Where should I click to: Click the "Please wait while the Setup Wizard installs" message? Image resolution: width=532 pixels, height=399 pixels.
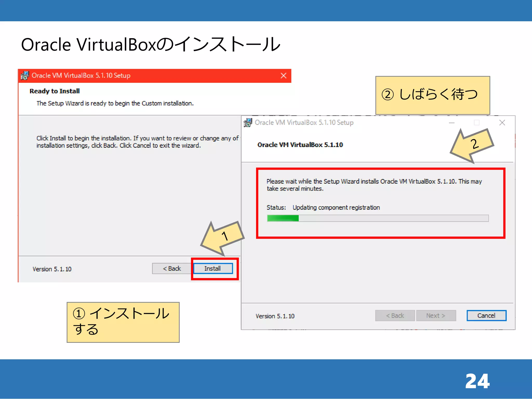[374, 185]
